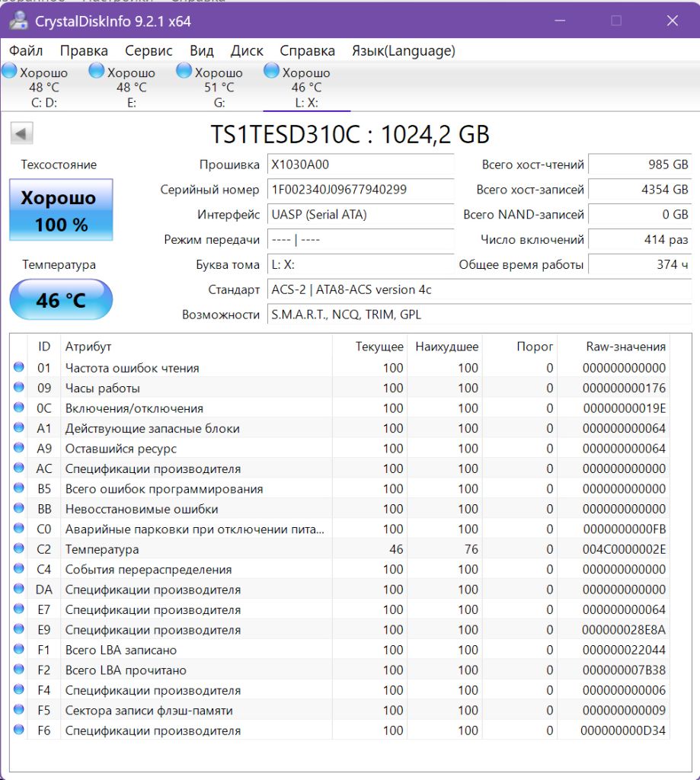Viewport: 700px width, 780px height.
Task: Click the 46 °C temperature button
Action: (61, 299)
